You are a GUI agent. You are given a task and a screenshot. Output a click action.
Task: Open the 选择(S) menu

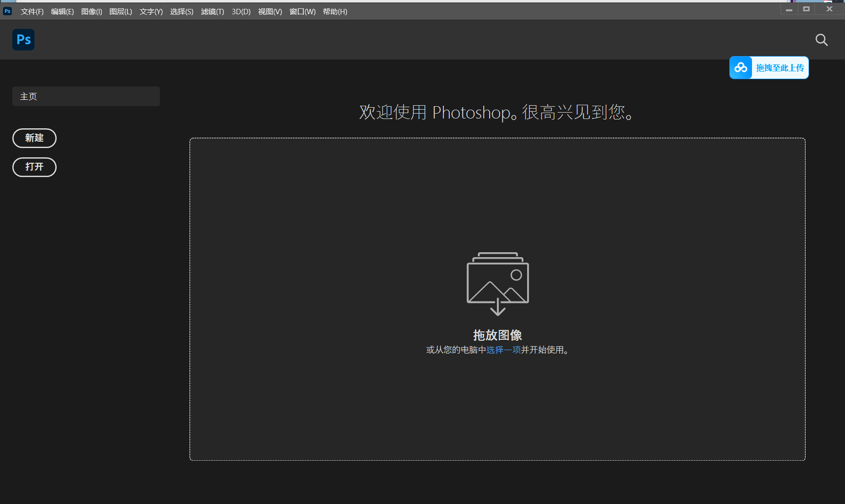[x=182, y=11]
